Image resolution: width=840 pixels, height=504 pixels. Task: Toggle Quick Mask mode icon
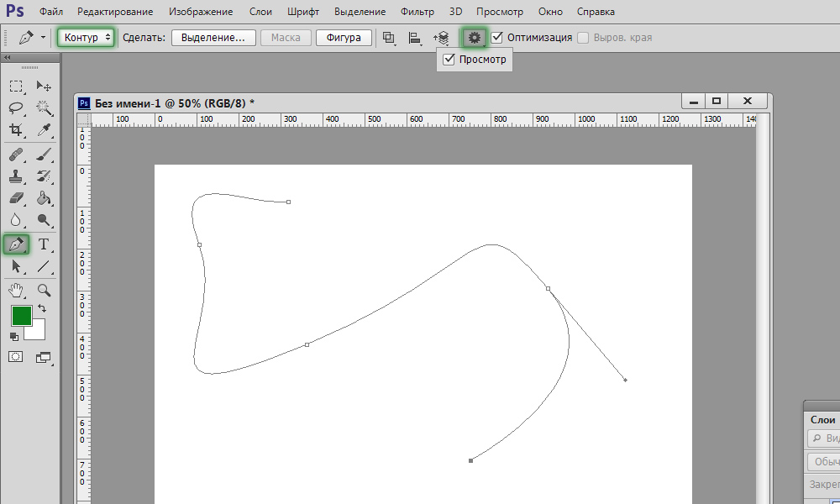point(15,357)
